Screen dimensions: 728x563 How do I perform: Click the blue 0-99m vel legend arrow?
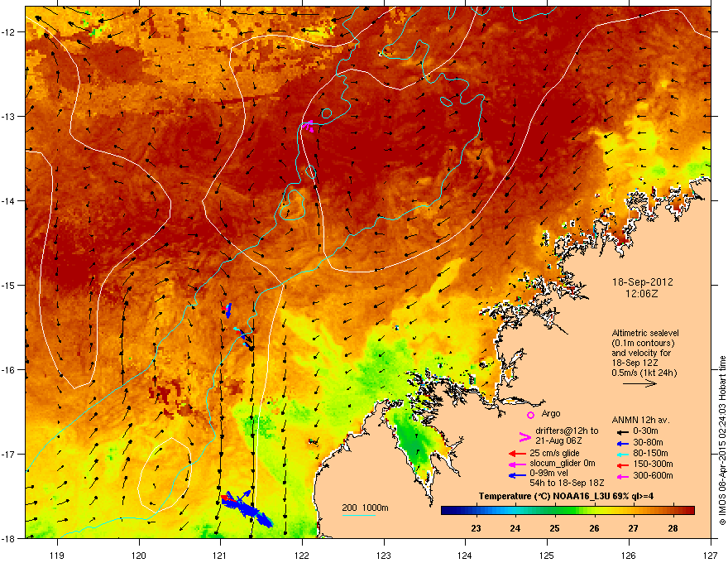coord(518,475)
